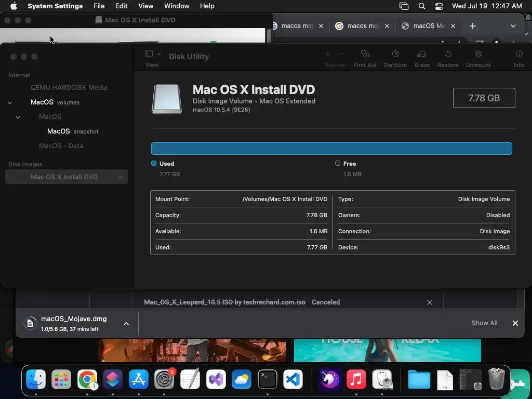Open a new Chrome tab
This screenshot has height=399, width=532.
tap(473, 26)
